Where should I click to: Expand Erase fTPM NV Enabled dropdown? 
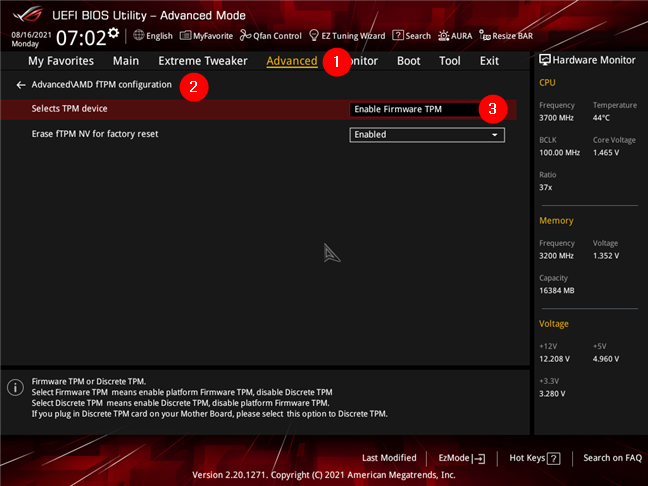(x=427, y=135)
